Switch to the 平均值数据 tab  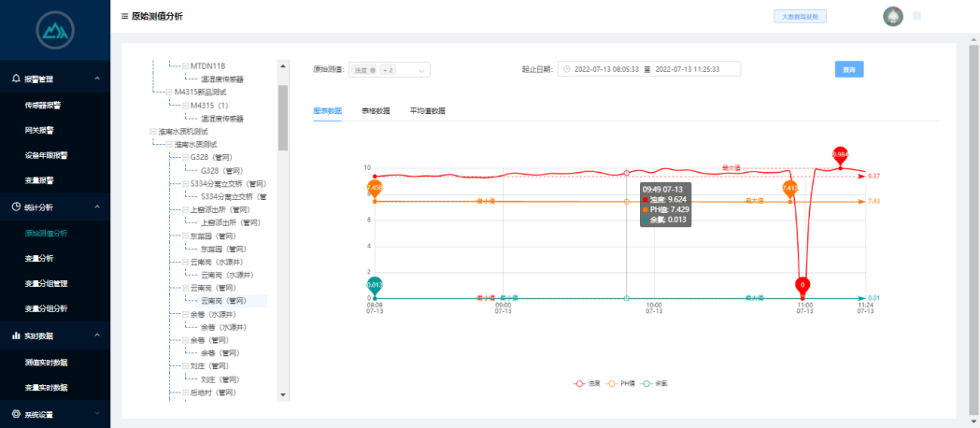point(427,110)
